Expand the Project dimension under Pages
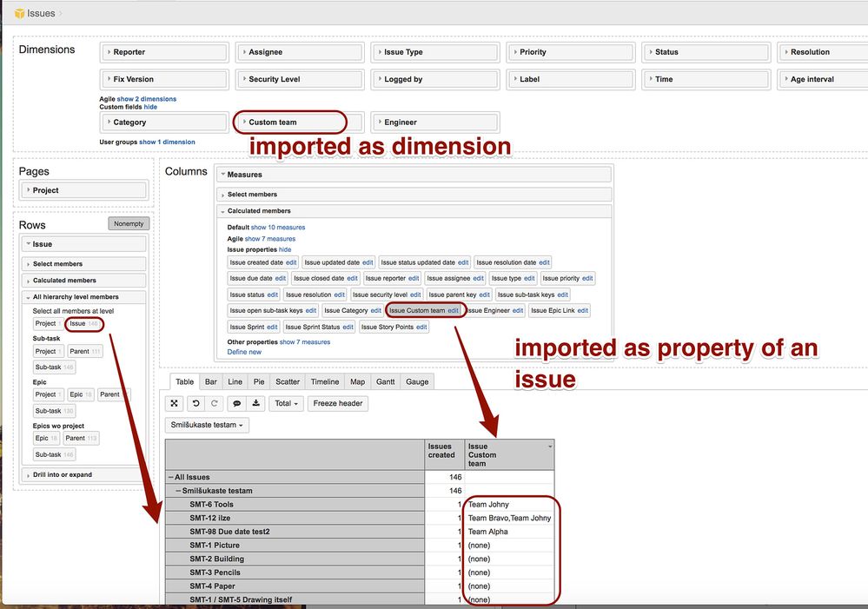Image resolution: width=868 pixels, height=609 pixels. click(84, 190)
